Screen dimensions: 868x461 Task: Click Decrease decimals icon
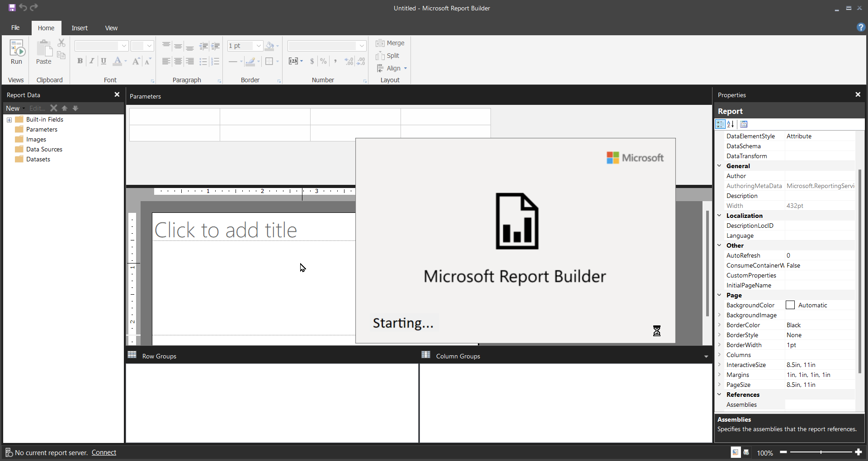coord(361,61)
